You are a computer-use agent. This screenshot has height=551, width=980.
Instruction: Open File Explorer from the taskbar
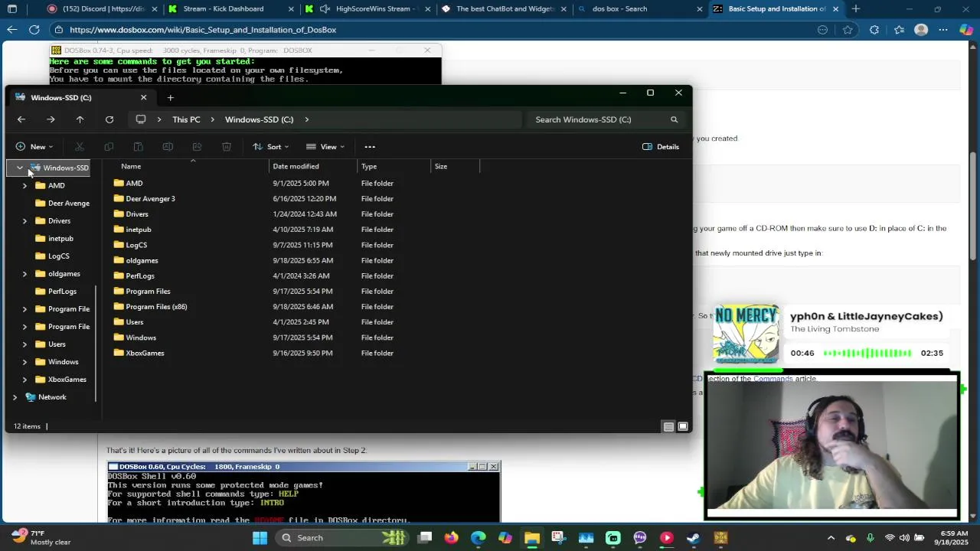click(532, 538)
